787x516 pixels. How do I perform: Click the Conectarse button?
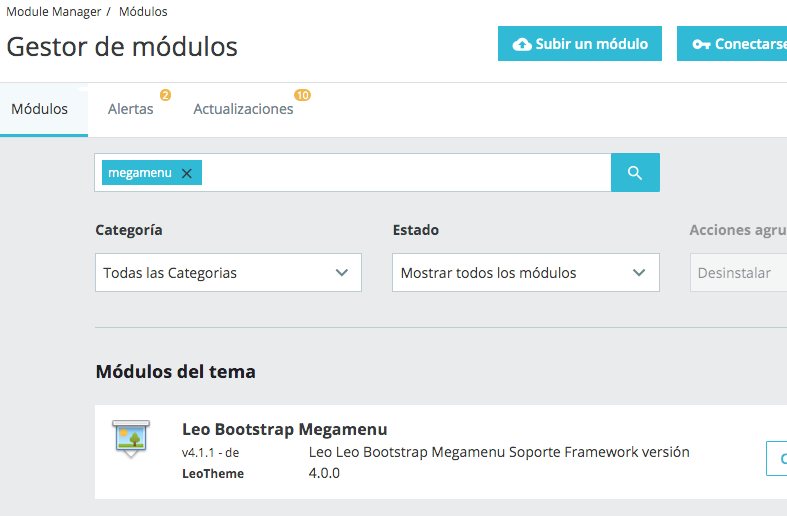pos(732,44)
